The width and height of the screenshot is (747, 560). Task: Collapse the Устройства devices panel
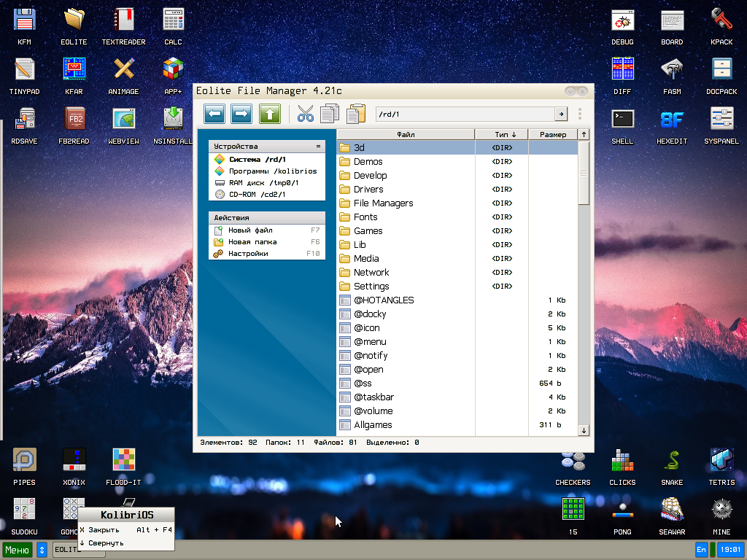[x=318, y=147]
